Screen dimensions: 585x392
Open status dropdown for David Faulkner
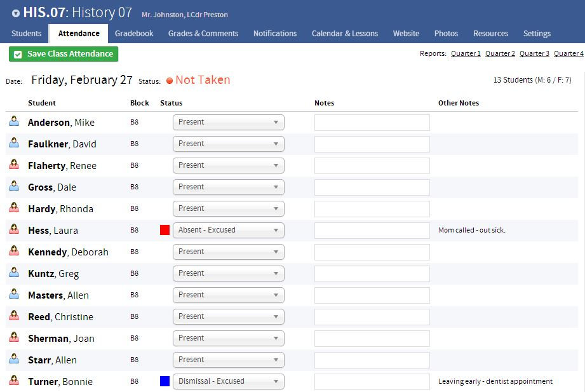pos(228,144)
